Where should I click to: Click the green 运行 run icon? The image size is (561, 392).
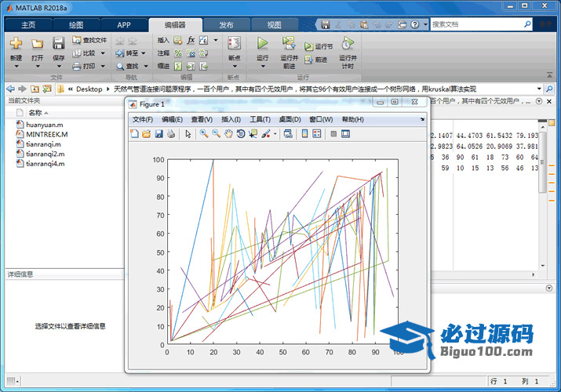263,43
